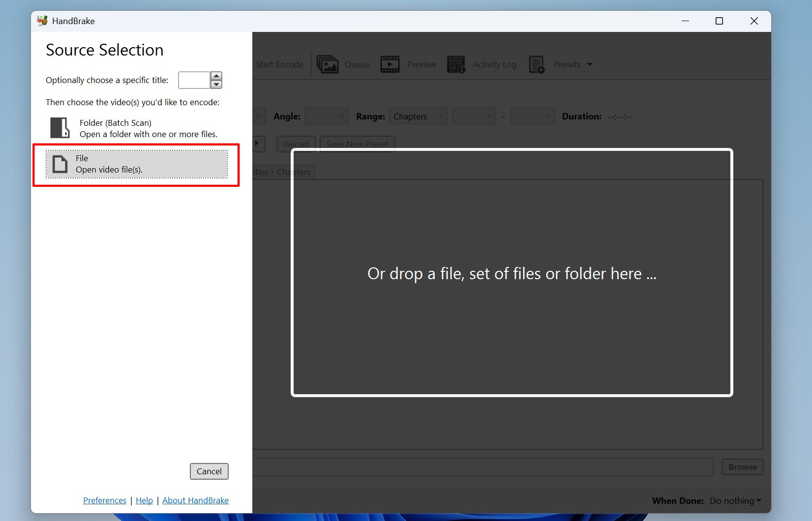Click the File document icon

click(60, 164)
